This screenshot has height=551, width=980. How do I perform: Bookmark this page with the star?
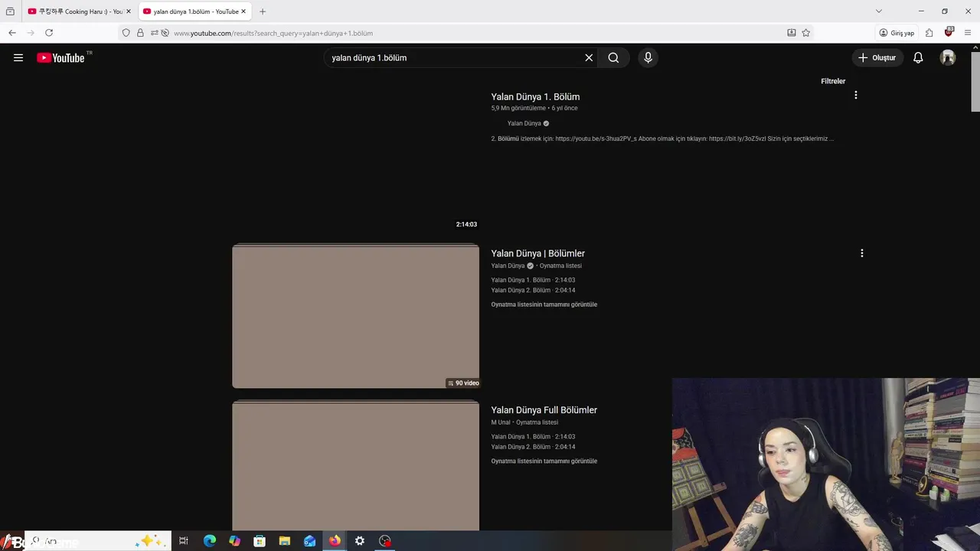806,33
